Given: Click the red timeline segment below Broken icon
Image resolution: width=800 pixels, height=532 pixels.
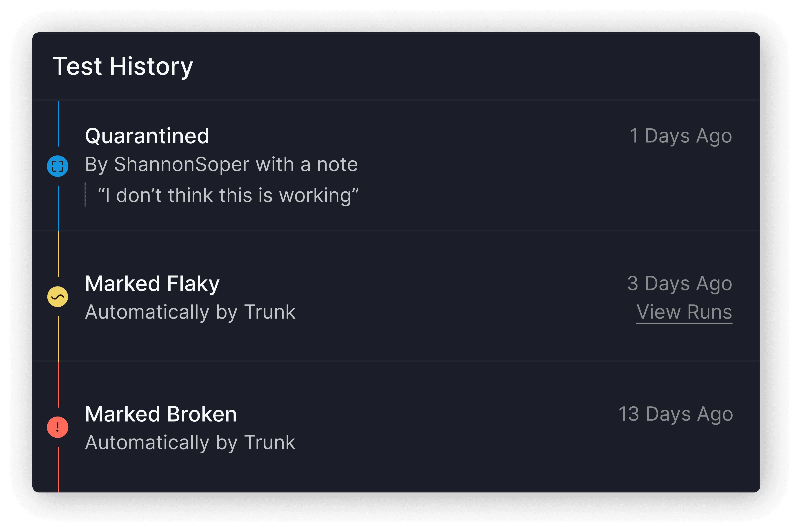Looking at the screenshot, I should pyautogui.click(x=58, y=470).
